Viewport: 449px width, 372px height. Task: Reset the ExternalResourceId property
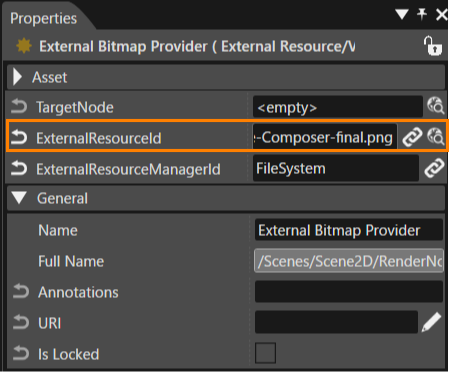(x=19, y=138)
